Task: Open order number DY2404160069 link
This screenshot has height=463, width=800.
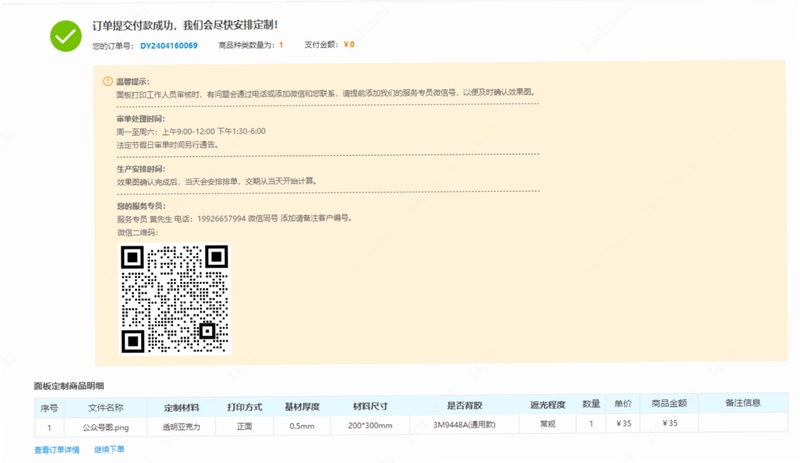Action: coord(169,45)
